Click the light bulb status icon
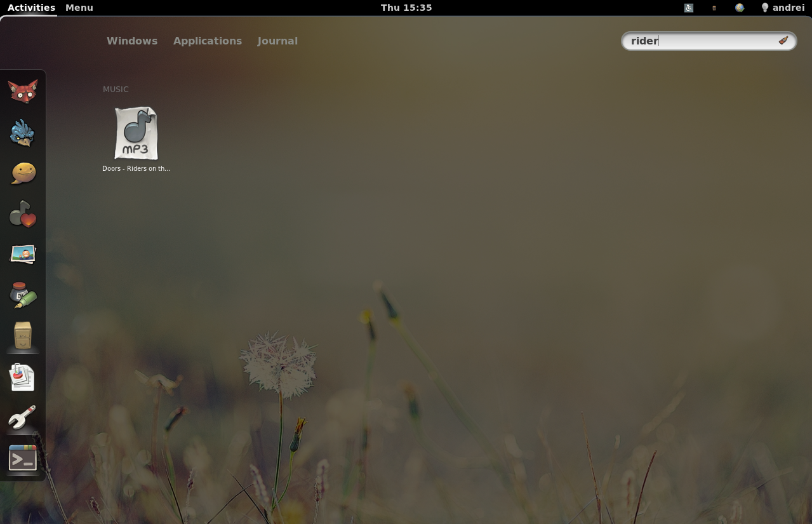This screenshot has height=524, width=812. 765,8
